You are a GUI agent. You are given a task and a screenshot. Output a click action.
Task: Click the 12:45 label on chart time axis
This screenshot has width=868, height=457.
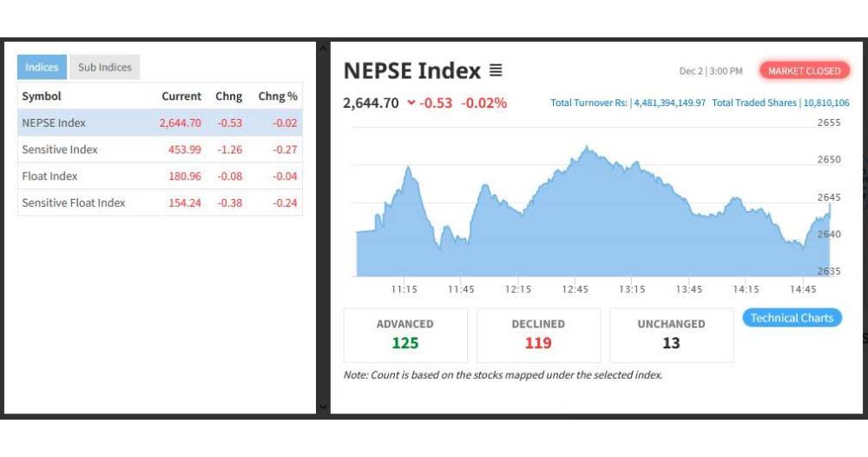(575, 289)
